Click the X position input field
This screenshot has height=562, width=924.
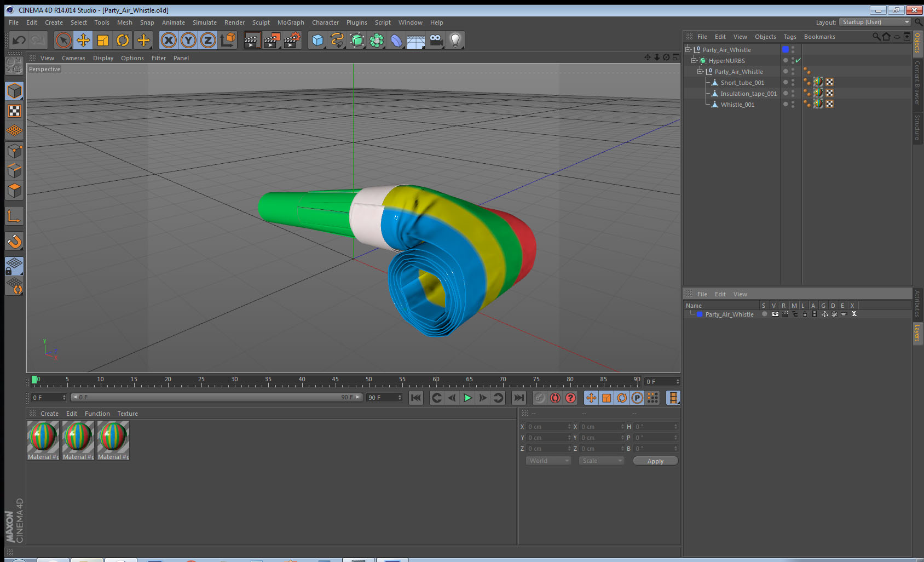[548, 427]
